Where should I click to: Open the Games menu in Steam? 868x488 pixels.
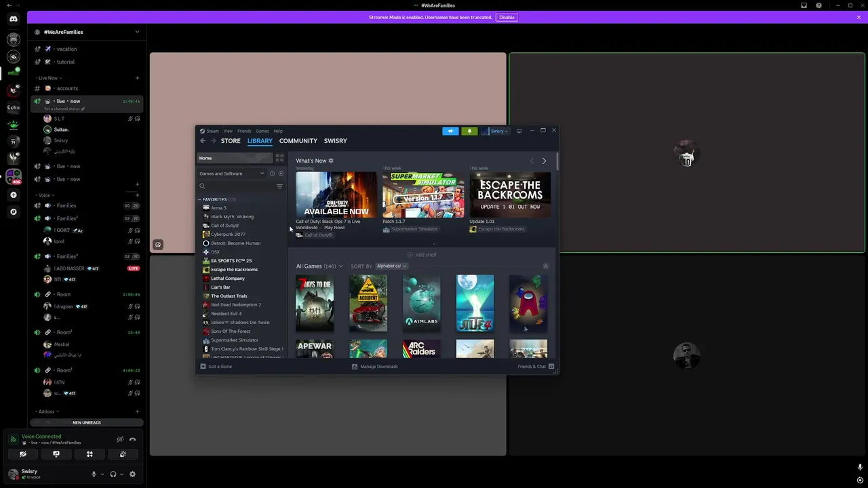pos(262,131)
